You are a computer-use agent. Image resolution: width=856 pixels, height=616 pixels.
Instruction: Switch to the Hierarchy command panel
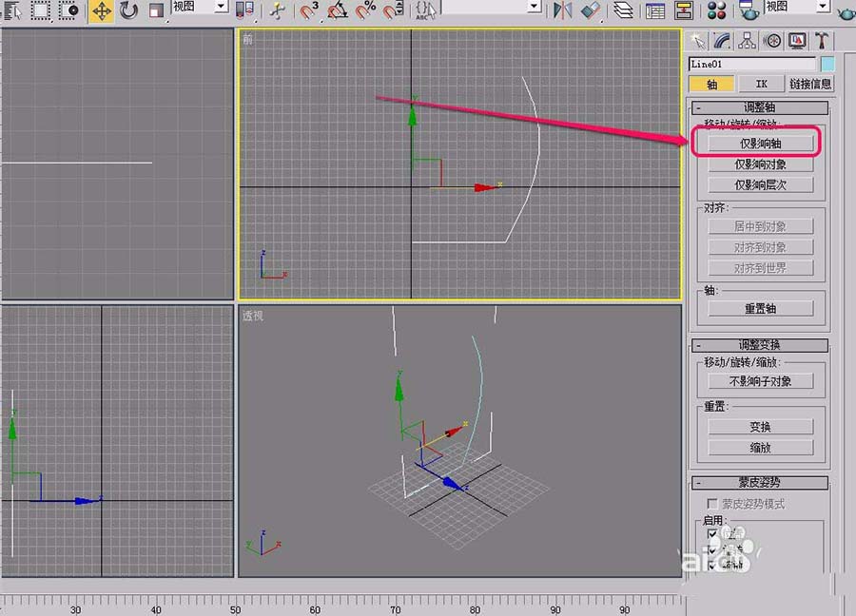[747, 41]
